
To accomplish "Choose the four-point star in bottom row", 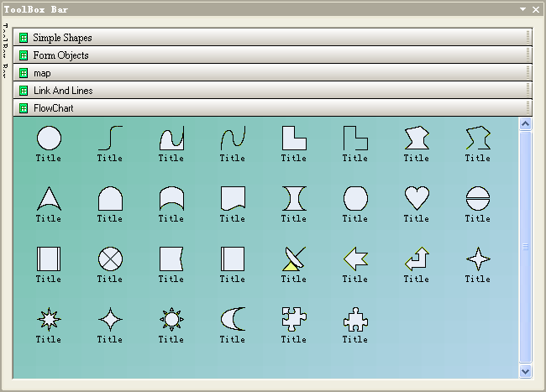I will tap(110, 319).
